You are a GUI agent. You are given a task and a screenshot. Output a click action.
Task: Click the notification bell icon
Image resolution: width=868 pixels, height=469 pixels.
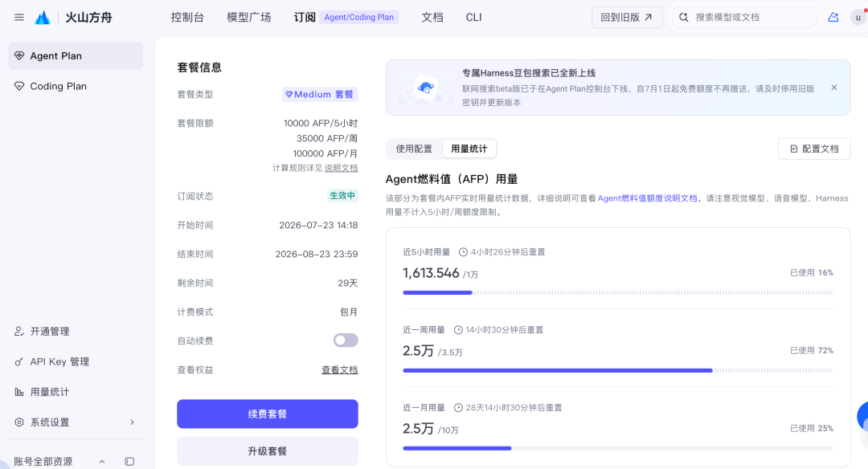point(833,17)
